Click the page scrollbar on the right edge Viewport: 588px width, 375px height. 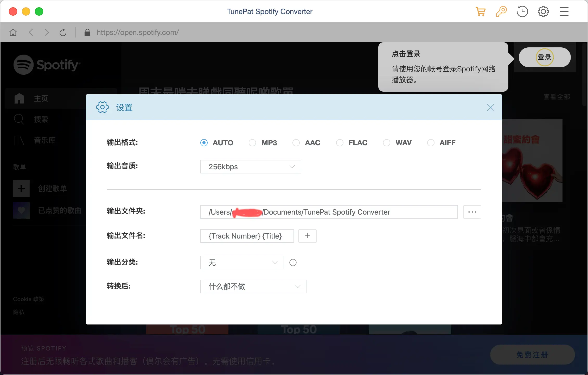coord(584,74)
